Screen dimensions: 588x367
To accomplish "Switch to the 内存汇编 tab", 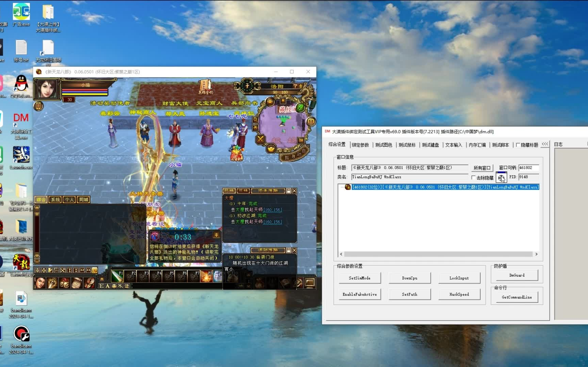I will (x=477, y=145).
